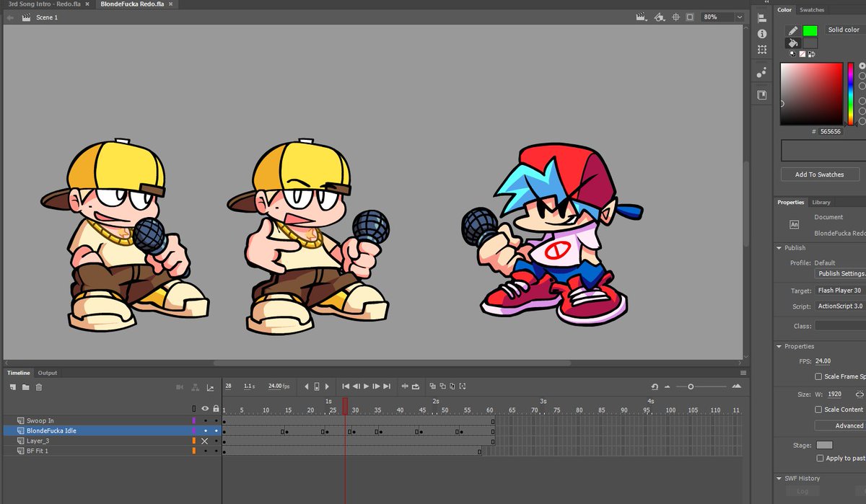Image resolution: width=866 pixels, height=504 pixels.
Task: Click the green stroke color swatch
Action: tap(810, 30)
